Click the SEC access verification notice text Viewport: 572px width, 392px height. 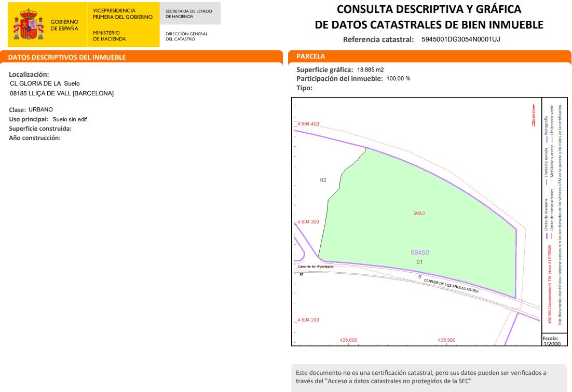point(420,377)
